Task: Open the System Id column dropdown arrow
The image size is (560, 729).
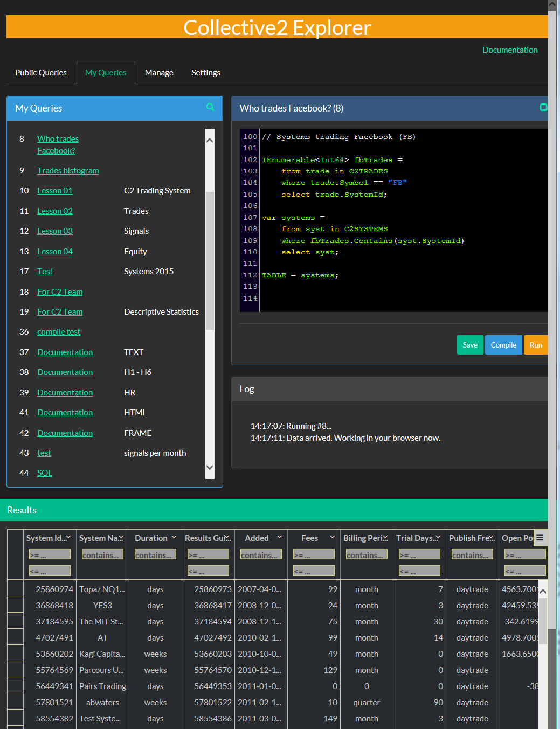Action: click(x=68, y=538)
